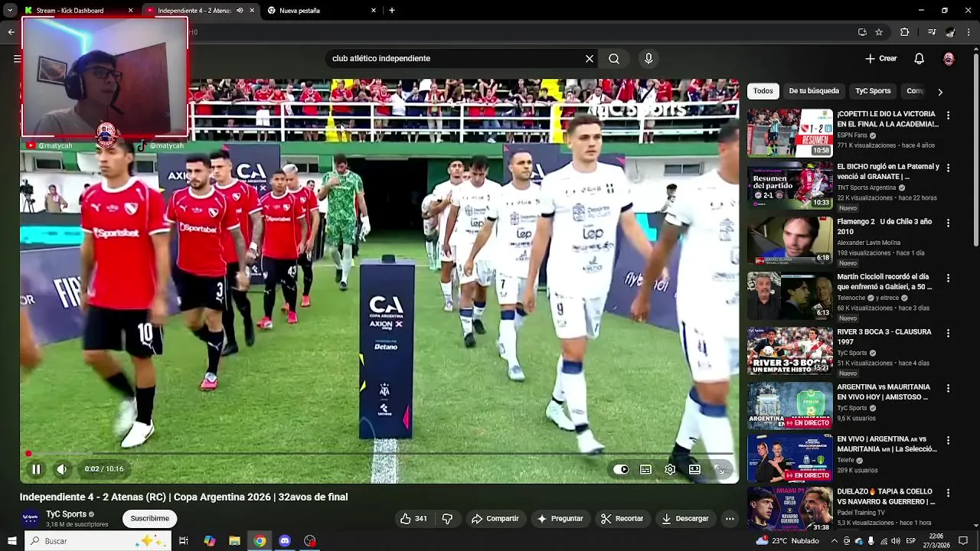Screen dimensions: 980x551
Task: Dislike the video with the thumbs down
Action: pos(447,519)
